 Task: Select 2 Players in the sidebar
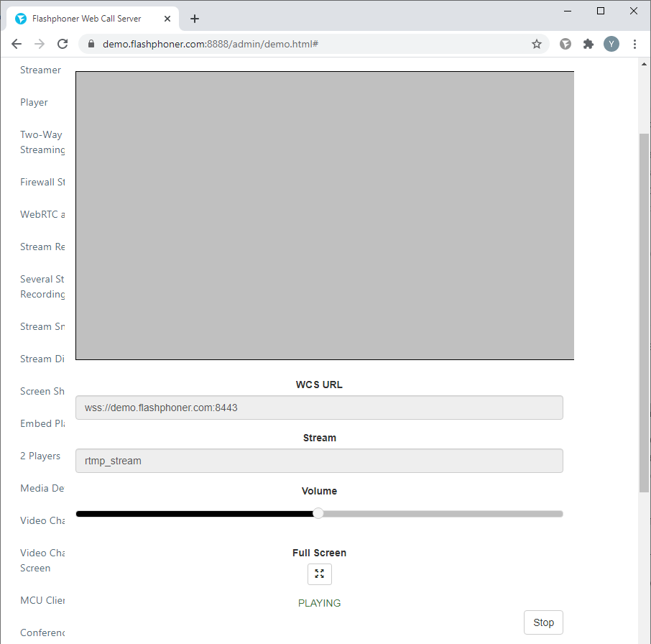40,456
